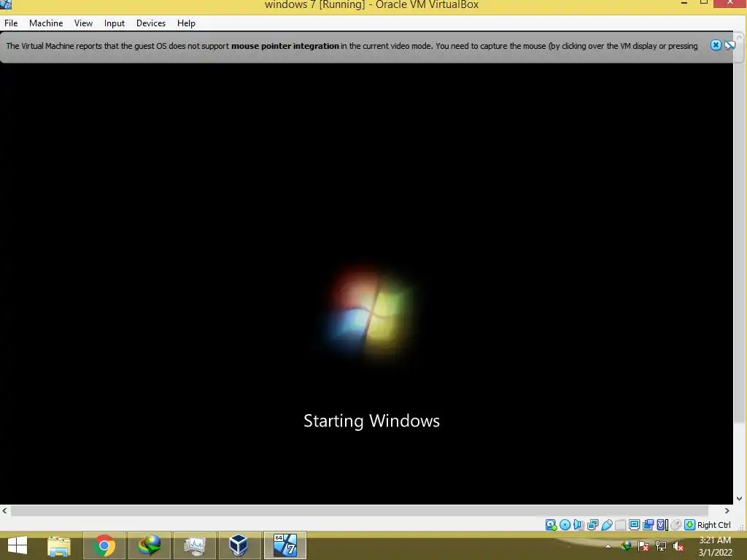Minimize the VirtualBox window
Viewport: 747px width, 560px height.
click(x=684, y=4)
